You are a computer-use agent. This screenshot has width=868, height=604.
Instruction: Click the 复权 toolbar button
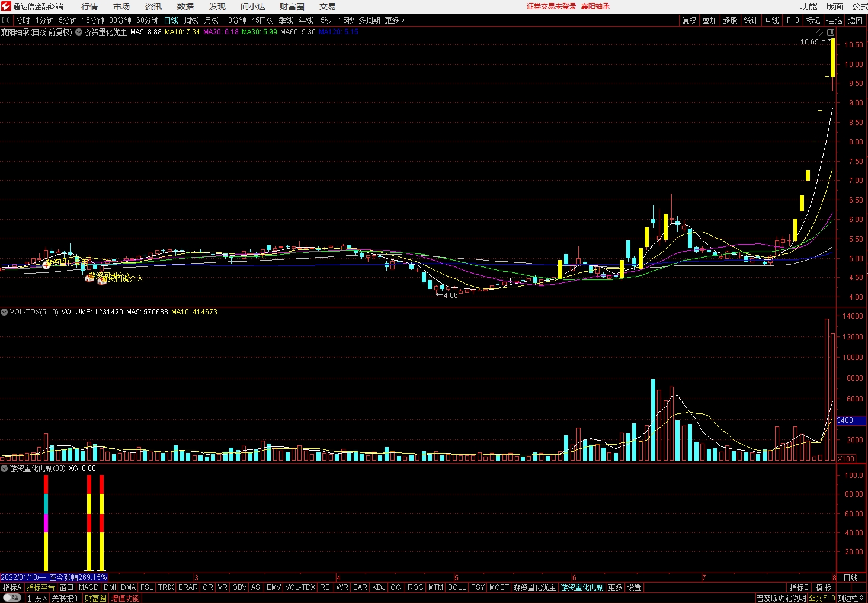pyautogui.click(x=690, y=20)
